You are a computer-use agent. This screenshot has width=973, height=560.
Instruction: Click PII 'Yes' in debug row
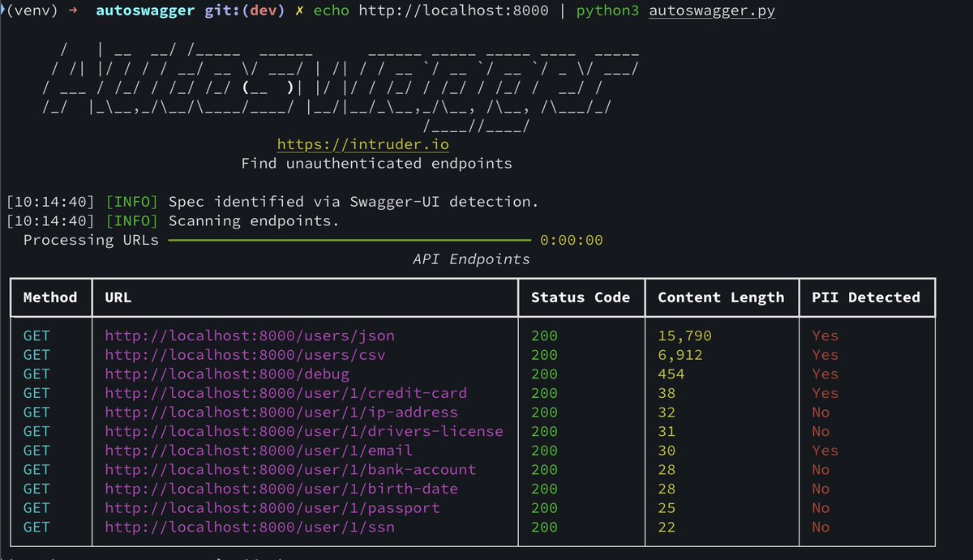coord(825,374)
